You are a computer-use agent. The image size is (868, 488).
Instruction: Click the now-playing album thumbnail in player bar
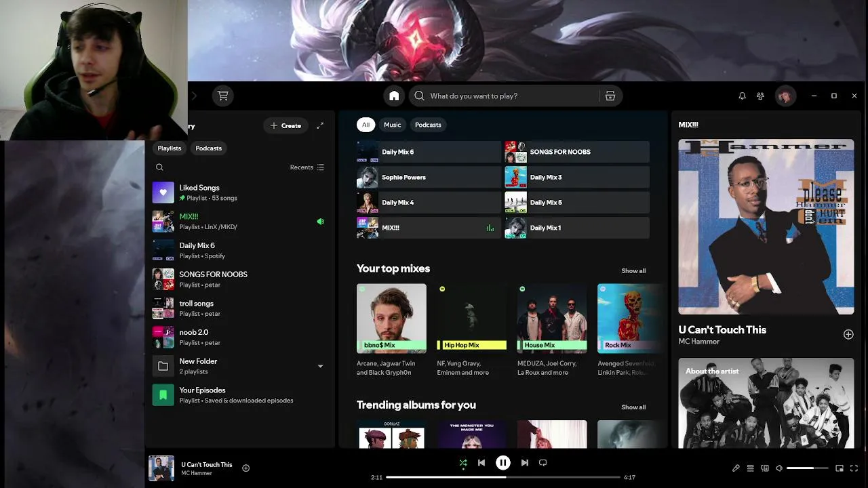(161, 468)
